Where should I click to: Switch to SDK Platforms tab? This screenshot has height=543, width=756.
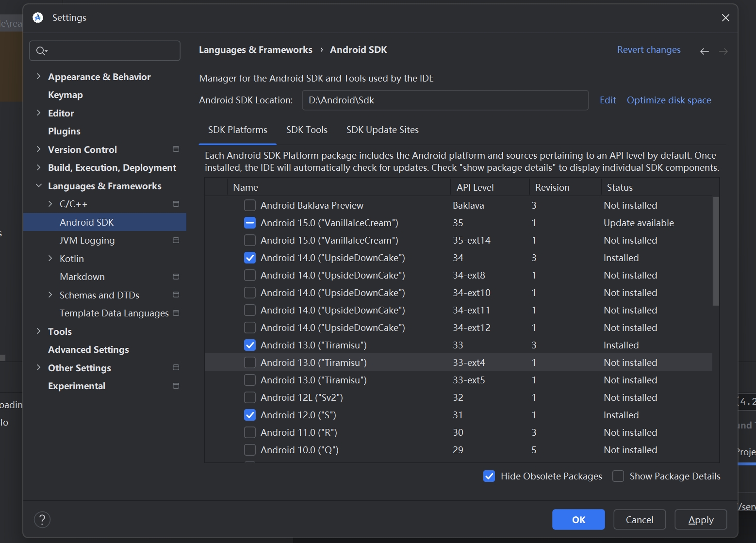click(238, 130)
